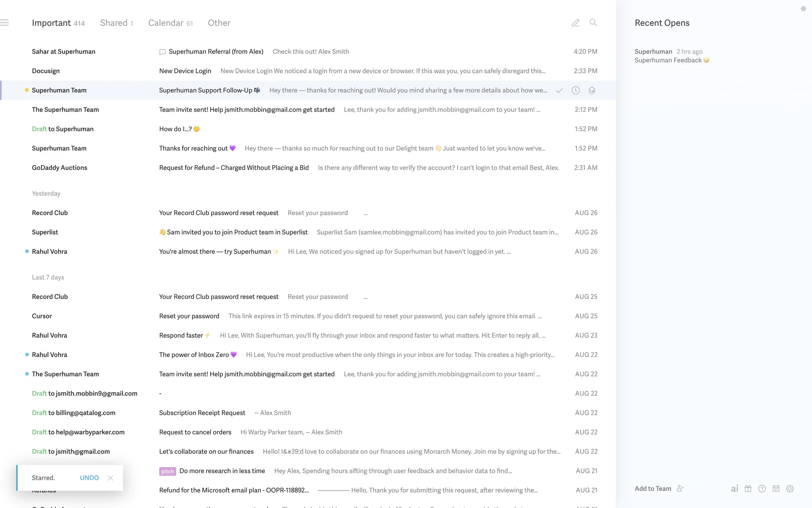This screenshot has height=508, width=812.
Task: Mark Superhuman Support Follow-Up as done
Action: point(559,91)
